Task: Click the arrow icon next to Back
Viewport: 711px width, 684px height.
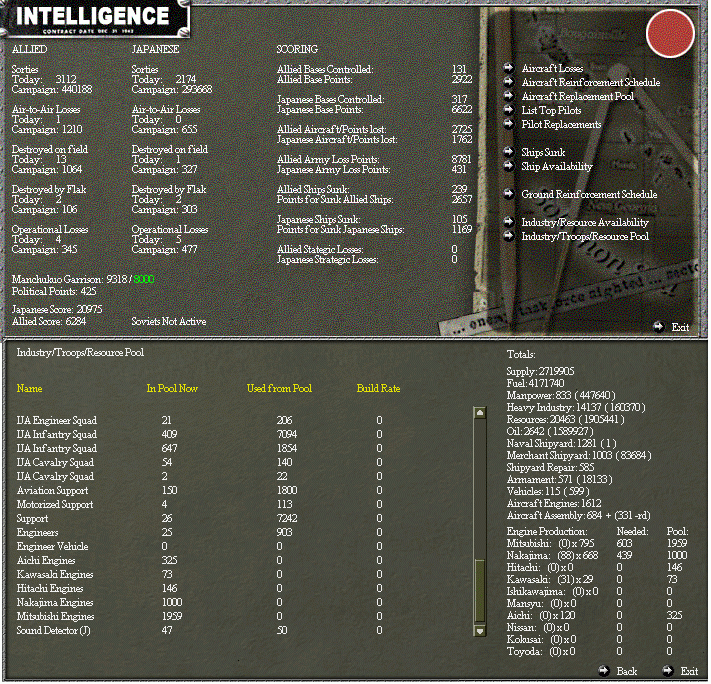Action: [x=604, y=671]
